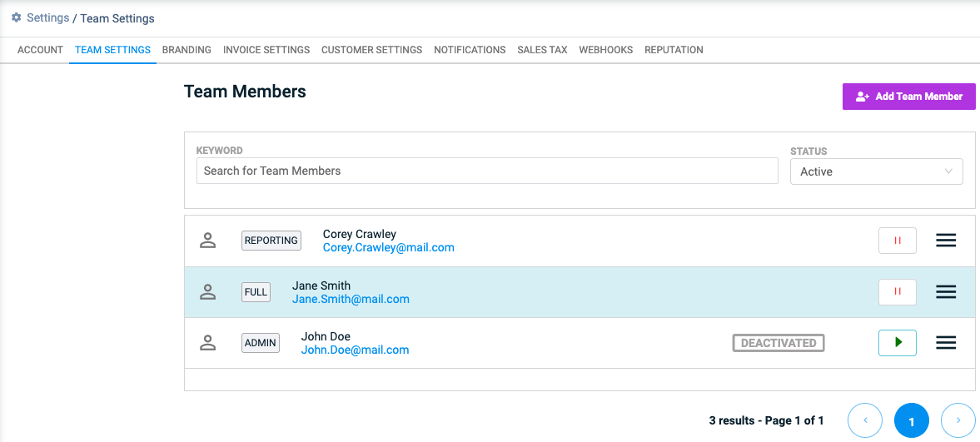Pause Corey Crawley's account
The image size is (980, 442).
898,241
